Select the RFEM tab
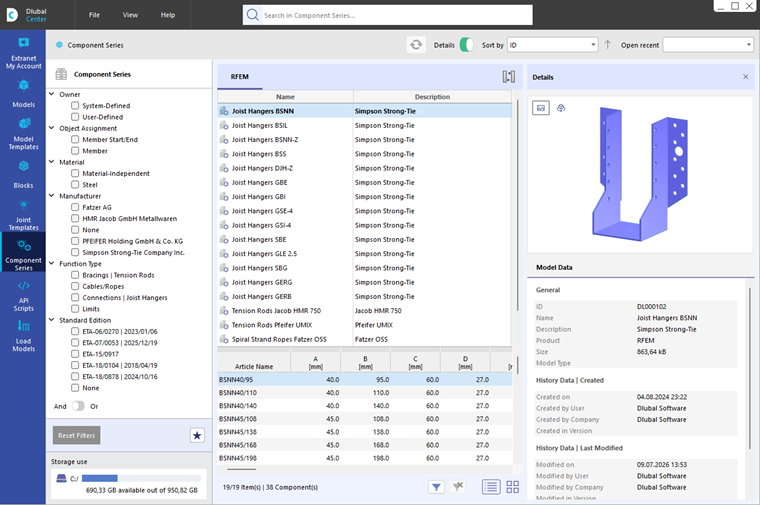This screenshot has height=505, width=760. [x=239, y=77]
